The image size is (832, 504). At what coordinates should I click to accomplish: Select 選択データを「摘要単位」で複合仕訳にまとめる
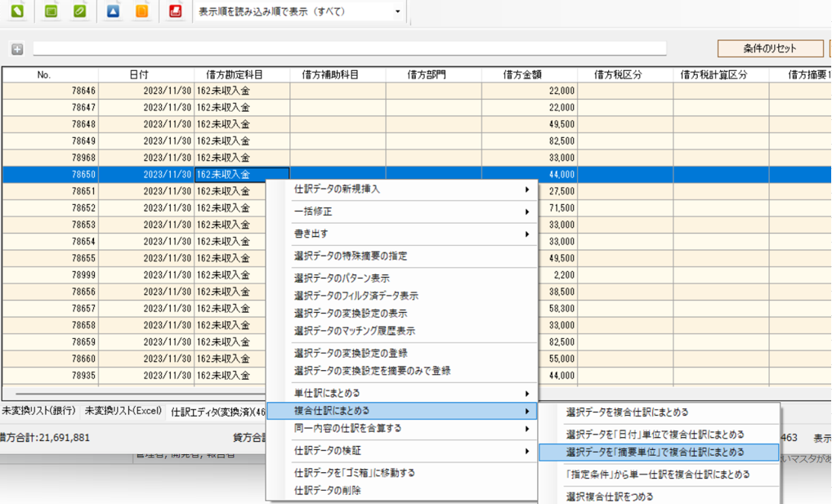659,452
